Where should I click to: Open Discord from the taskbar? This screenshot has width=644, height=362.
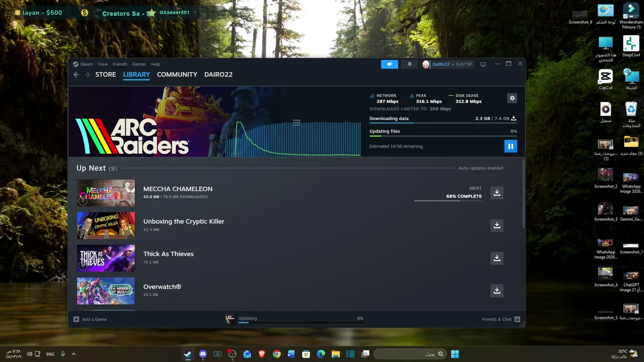coord(203,354)
